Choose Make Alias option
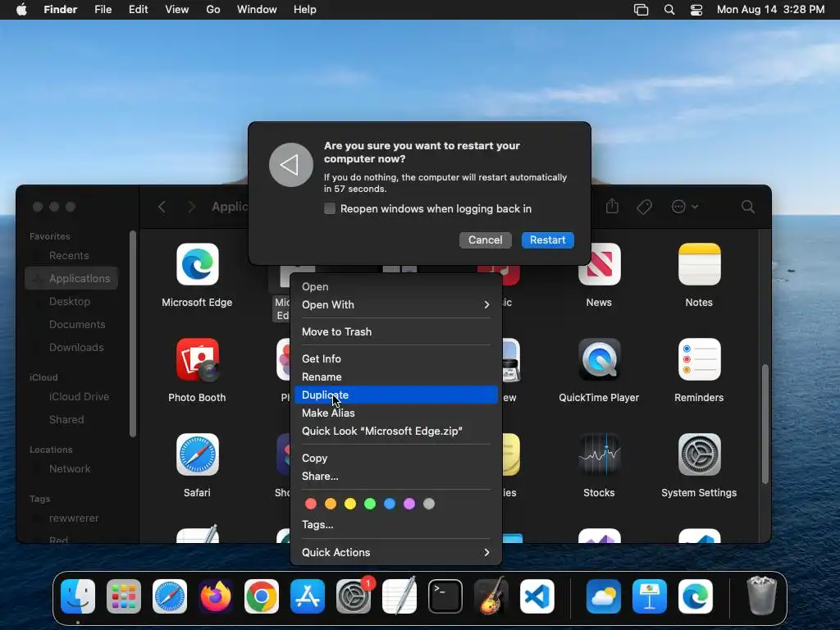The height and width of the screenshot is (630, 840). [396, 413]
